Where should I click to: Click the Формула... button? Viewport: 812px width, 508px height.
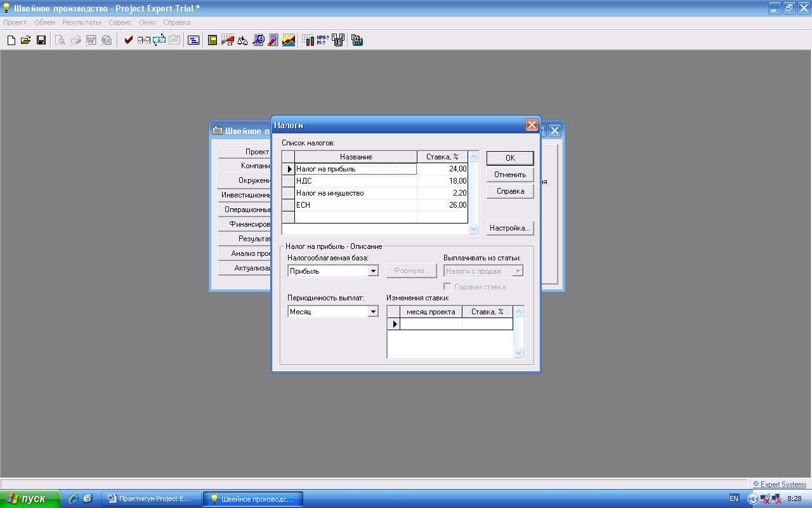coord(412,271)
